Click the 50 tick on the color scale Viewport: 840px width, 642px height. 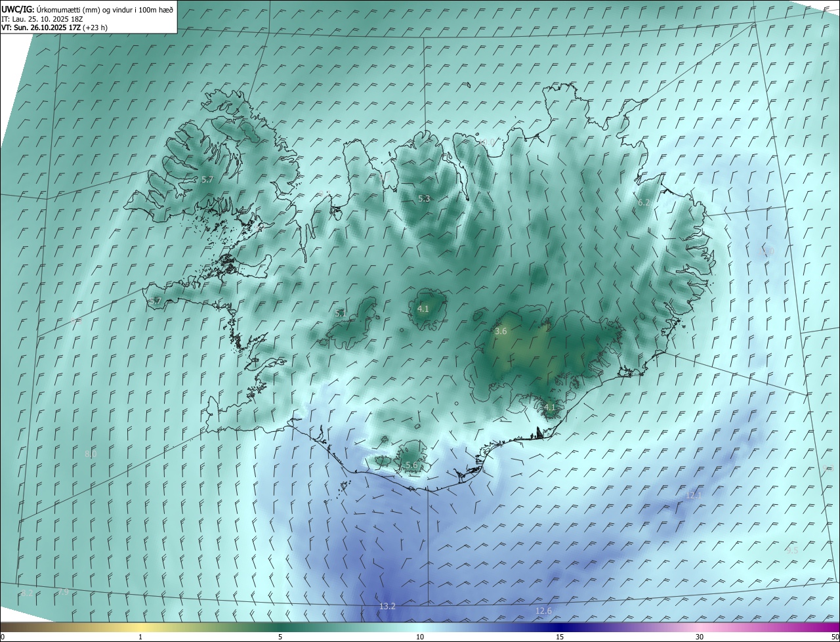(x=835, y=637)
